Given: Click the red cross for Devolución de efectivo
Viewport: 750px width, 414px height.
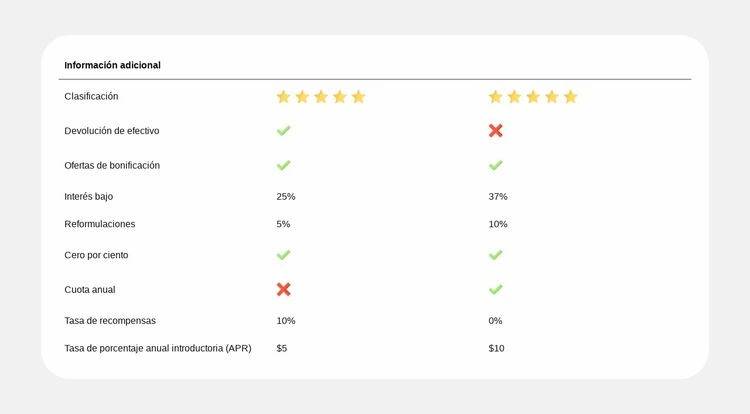Looking at the screenshot, I should click(x=496, y=131).
